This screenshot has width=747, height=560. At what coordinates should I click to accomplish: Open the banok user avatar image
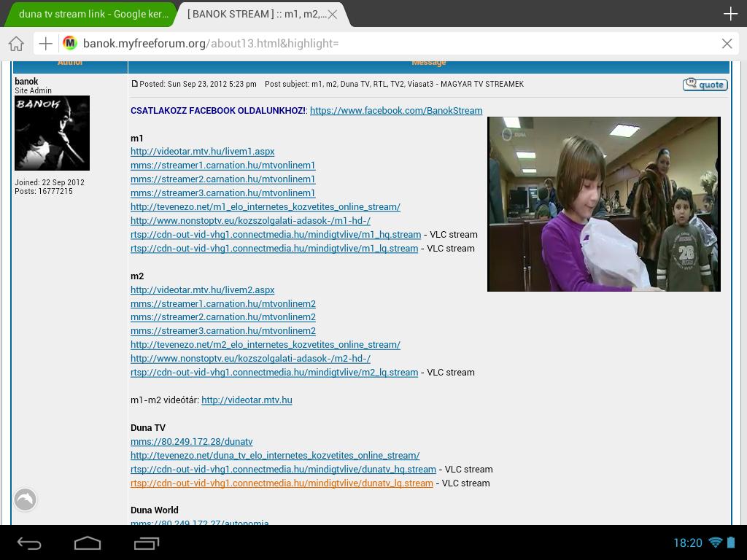[x=52, y=133]
